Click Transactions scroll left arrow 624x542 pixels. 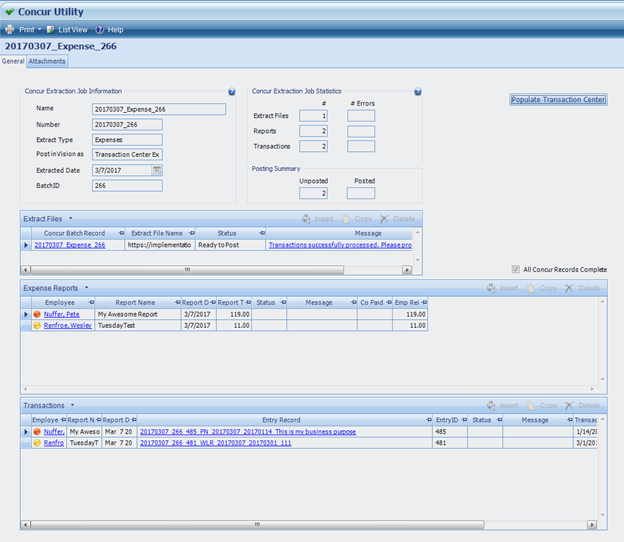click(25, 524)
